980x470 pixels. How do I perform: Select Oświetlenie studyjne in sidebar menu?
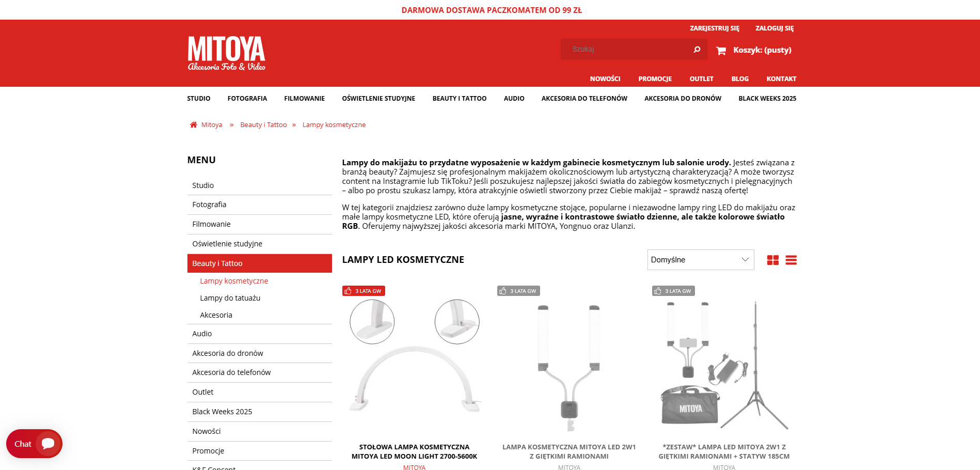(260, 244)
